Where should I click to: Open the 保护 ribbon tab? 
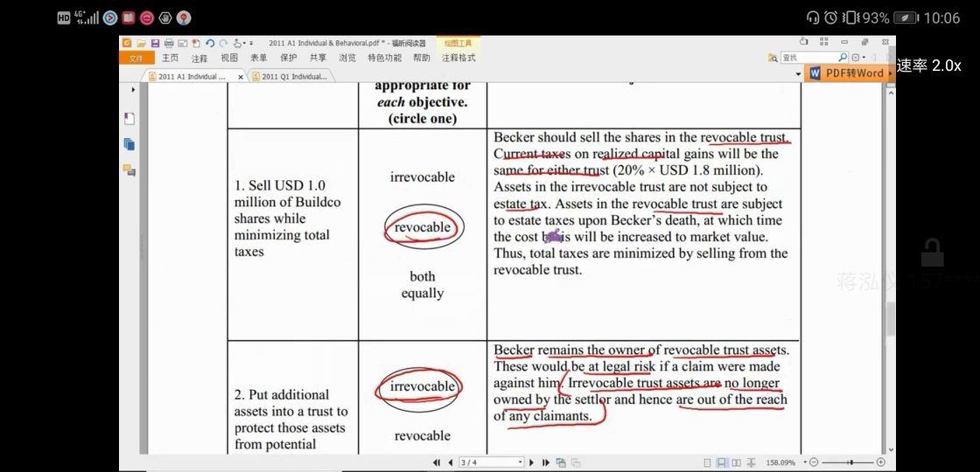pyautogui.click(x=289, y=58)
